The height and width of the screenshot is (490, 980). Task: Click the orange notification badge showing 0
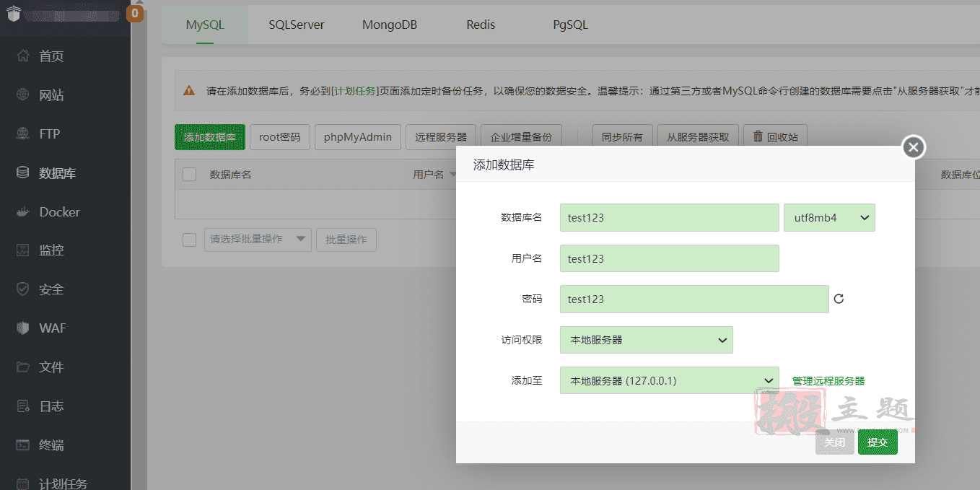coord(135,13)
